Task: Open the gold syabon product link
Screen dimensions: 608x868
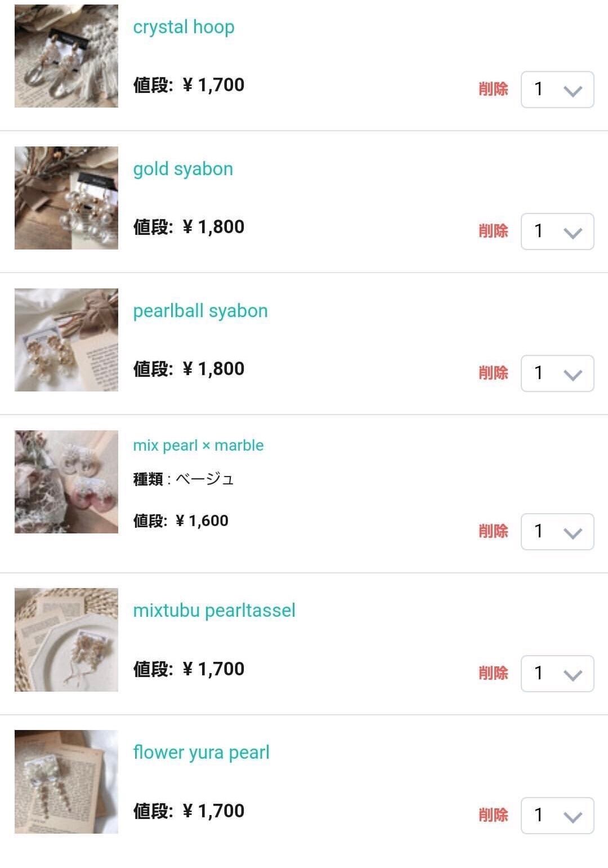Action: pyautogui.click(x=183, y=169)
